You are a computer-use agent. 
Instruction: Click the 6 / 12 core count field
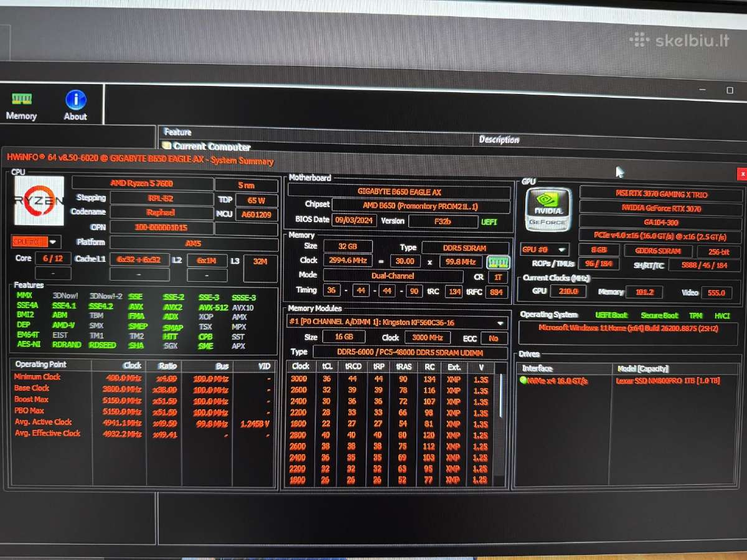(52, 258)
